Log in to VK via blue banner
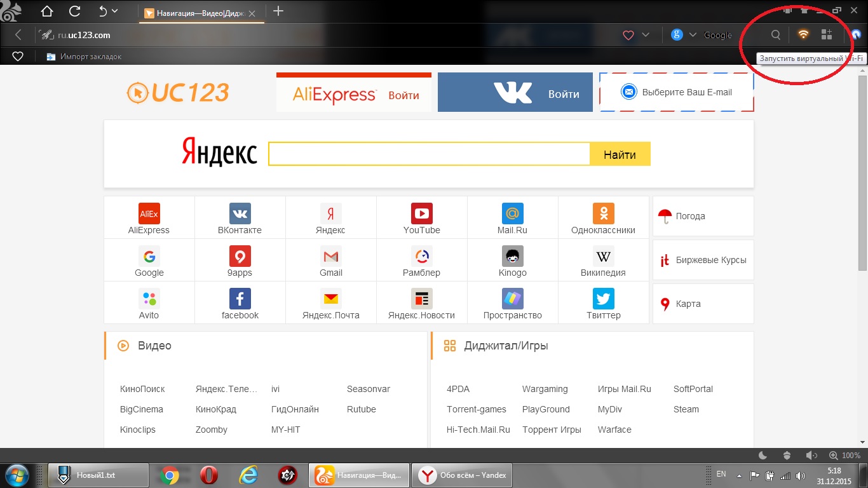This screenshot has width=868, height=488. point(515,92)
